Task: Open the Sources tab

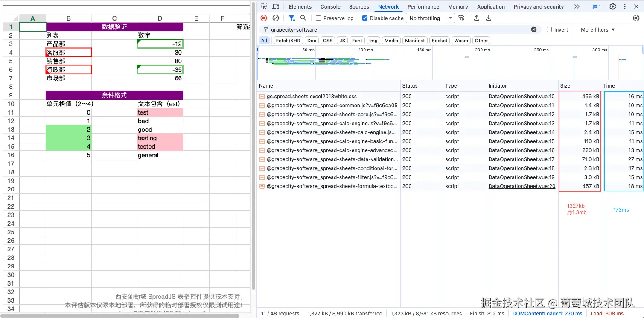Action: (359, 6)
